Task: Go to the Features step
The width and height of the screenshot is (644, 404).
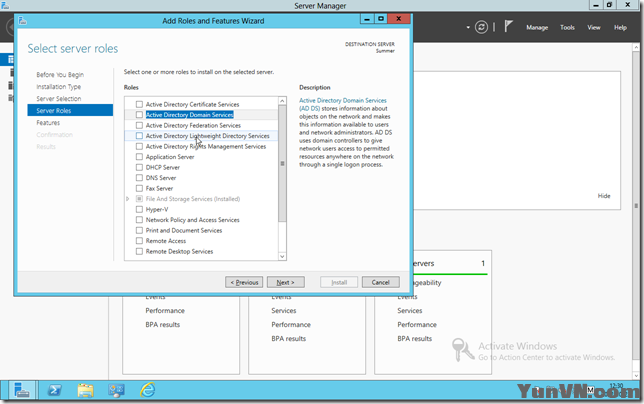Action: [x=48, y=123]
